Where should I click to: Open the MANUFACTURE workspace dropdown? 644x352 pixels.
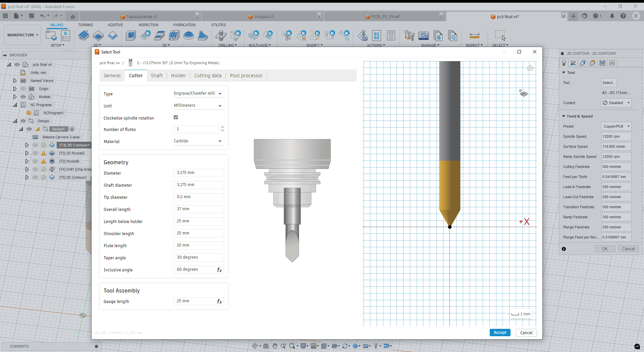[23, 35]
